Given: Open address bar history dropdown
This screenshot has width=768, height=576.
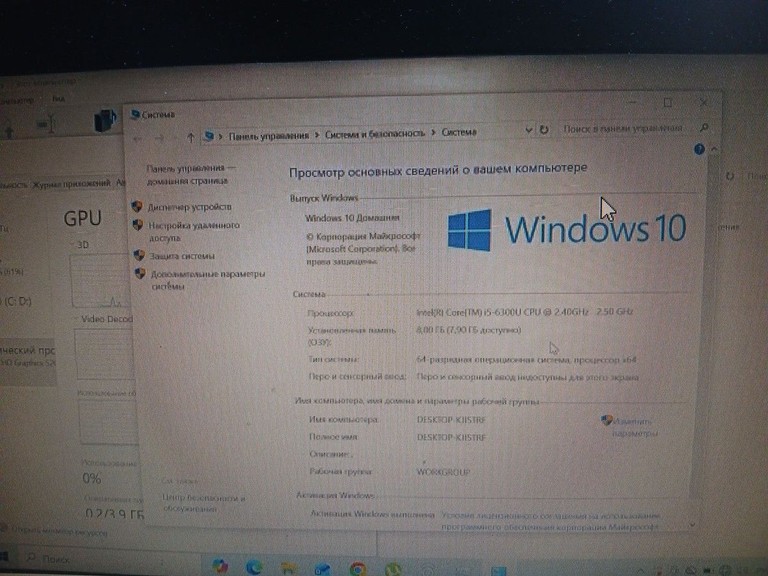Looking at the screenshot, I should coord(529,130).
